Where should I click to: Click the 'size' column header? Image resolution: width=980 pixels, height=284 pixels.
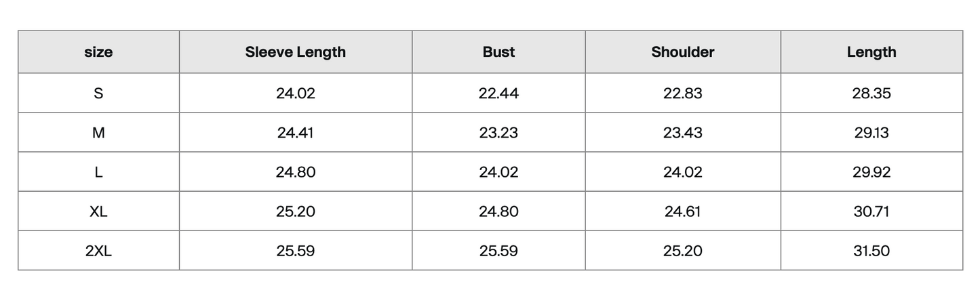(x=98, y=52)
